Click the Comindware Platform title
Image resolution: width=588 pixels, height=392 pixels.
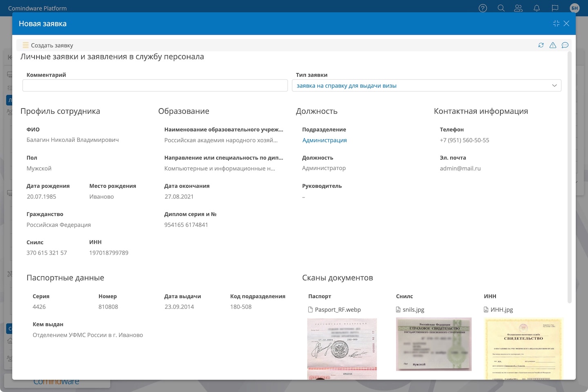[x=37, y=8]
